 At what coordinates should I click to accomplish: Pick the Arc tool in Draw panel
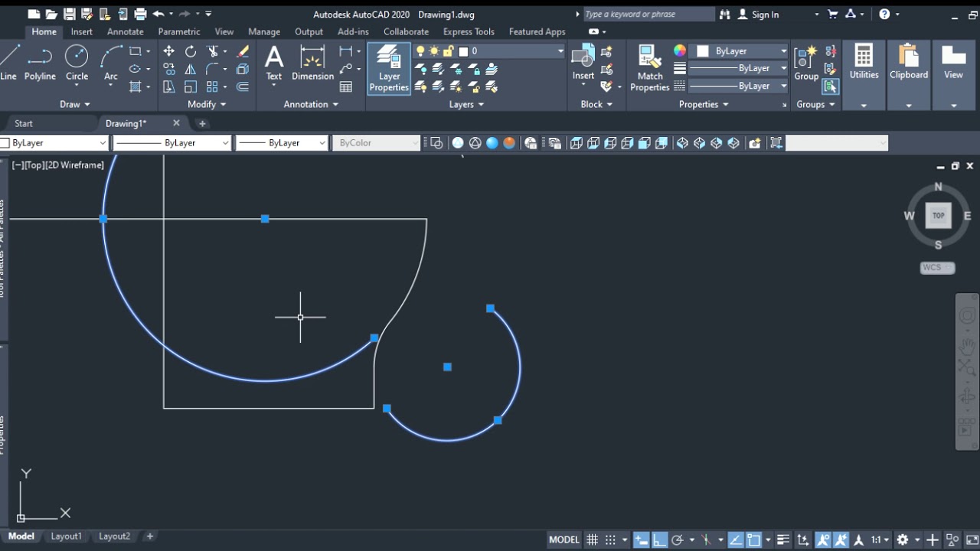click(x=111, y=63)
